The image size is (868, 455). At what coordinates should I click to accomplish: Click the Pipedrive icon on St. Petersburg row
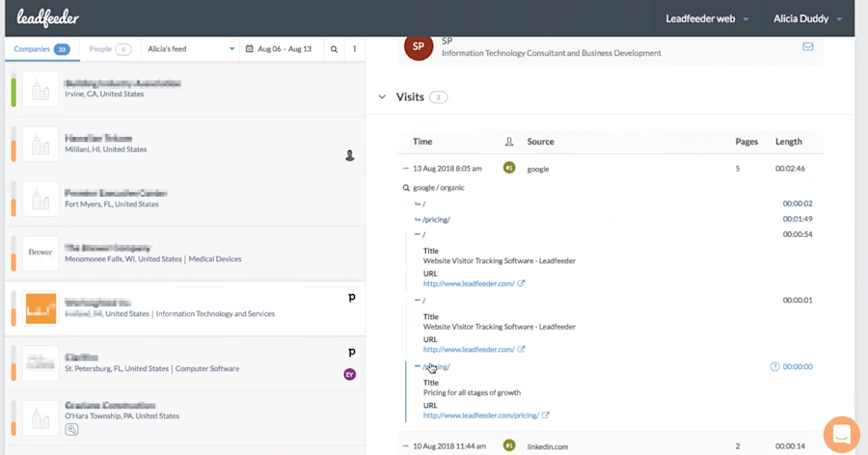click(351, 353)
